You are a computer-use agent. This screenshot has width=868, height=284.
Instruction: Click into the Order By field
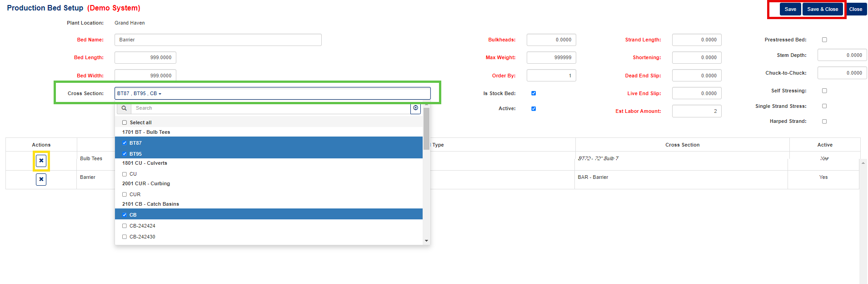coord(551,76)
